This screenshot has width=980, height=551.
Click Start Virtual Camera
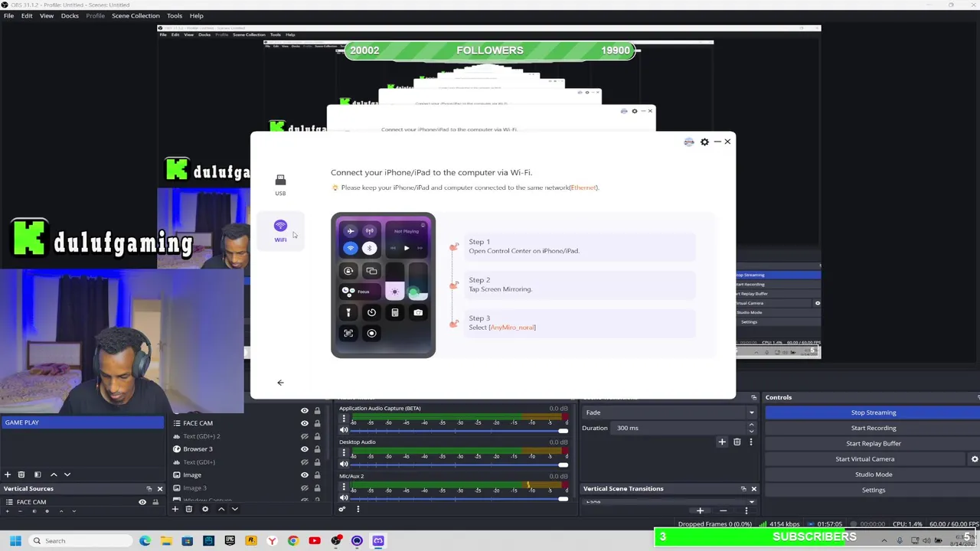[x=865, y=459]
